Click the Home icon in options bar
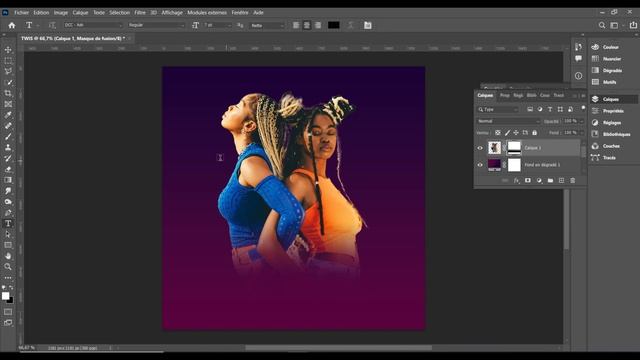 click(x=12, y=25)
